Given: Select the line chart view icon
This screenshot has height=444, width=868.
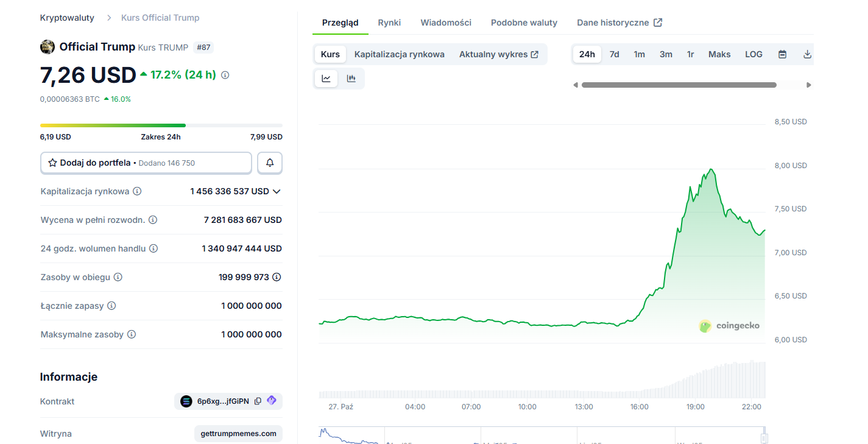Looking at the screenshot, I should coord(326,78).
